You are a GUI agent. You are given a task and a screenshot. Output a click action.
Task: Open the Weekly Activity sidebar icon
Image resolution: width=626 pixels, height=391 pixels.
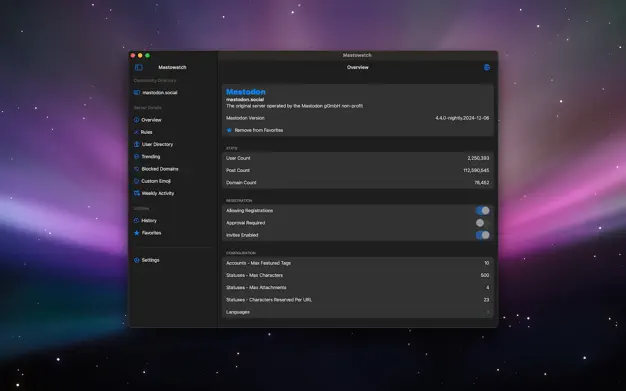[x=137, y=193]
